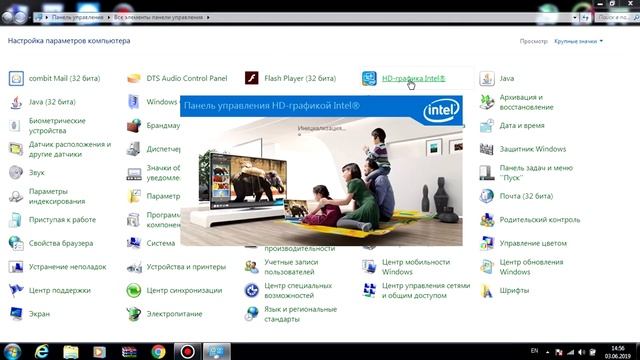Open Центр поддержки flag icon

pos(16,291)
